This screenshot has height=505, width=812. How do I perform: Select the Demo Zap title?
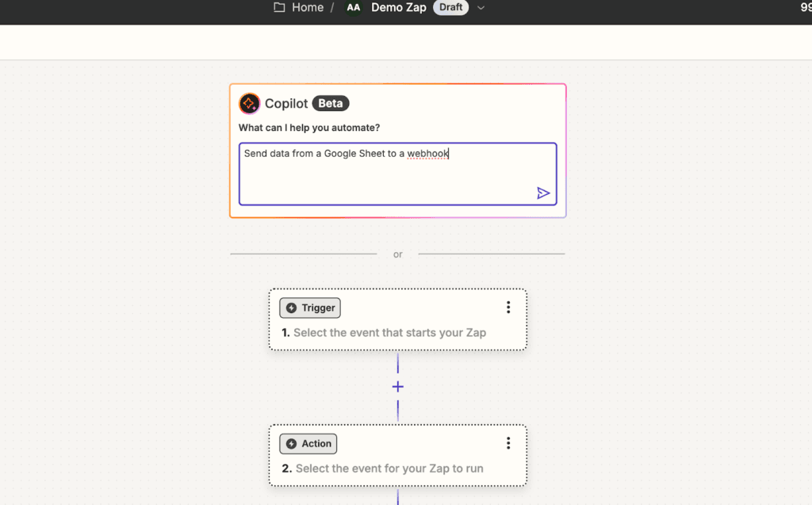399,7
